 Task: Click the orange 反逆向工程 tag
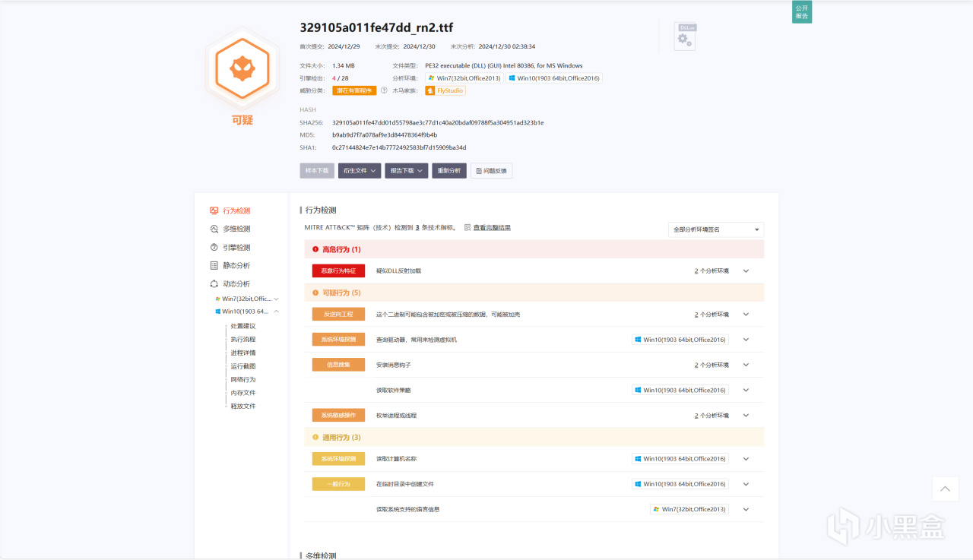338,315
